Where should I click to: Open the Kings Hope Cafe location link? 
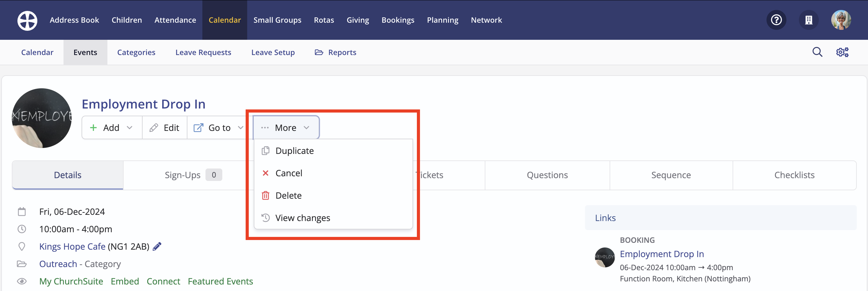[x=72, y=247]
